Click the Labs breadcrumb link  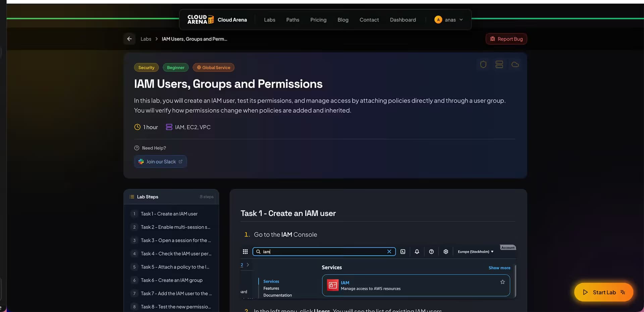[146, 39]
